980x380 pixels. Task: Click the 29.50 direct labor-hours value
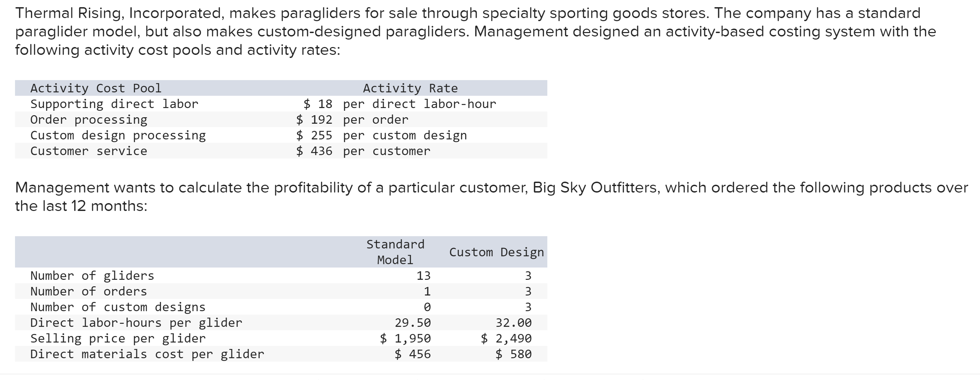pos(413,323)
